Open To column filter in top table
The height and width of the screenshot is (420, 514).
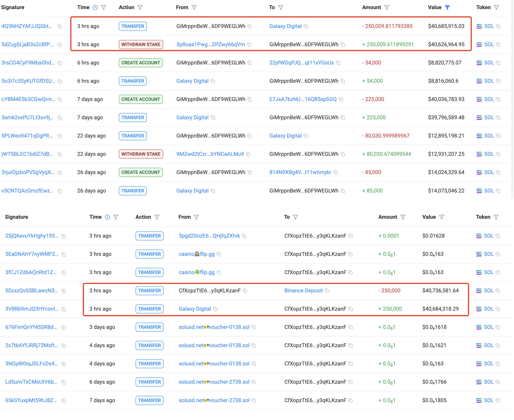pyautogui.click(x=281, y=7)
